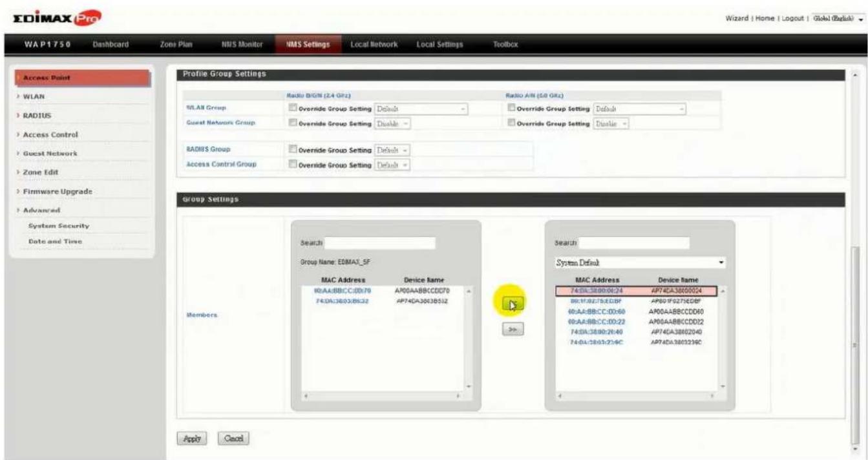The height and width of the screenshot is (460, 868).
Task: Click the Cancel button
Action: tap(234, 437)
